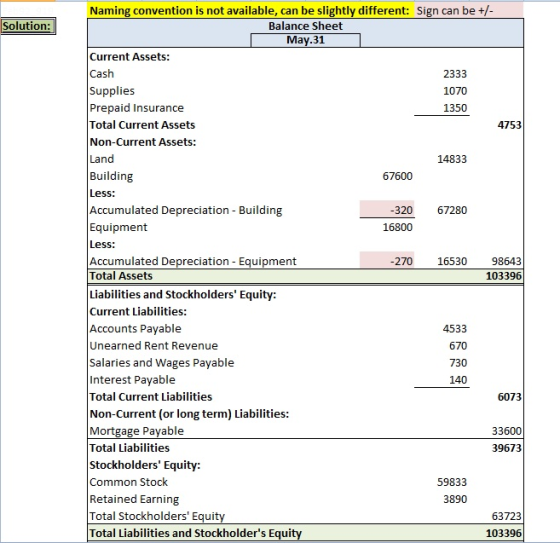
Task: Select Building value 67600
Action: [x=397, y=176]
